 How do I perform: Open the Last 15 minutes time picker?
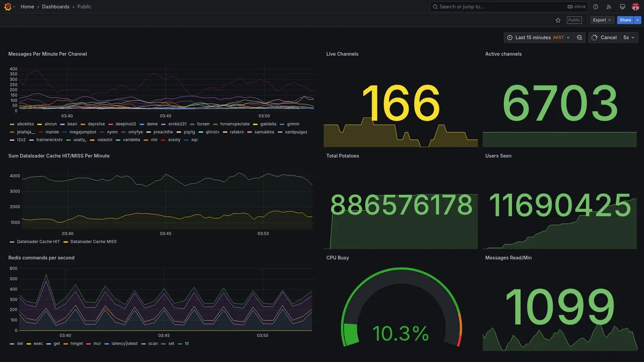tap(538, 38)
